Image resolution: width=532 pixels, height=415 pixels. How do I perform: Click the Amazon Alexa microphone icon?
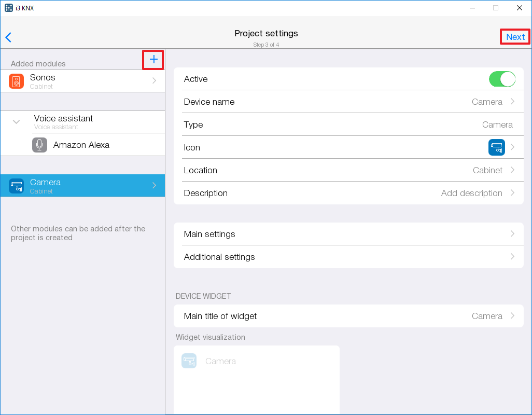(39, 145)
